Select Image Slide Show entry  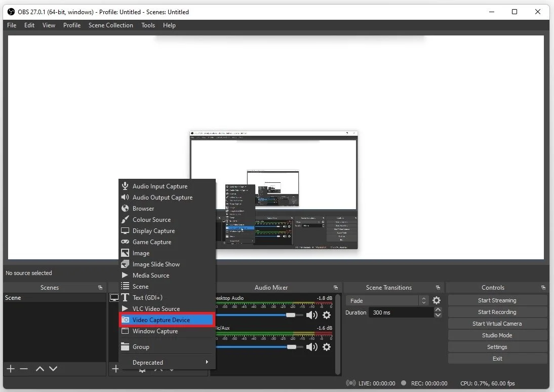[167, 264]
